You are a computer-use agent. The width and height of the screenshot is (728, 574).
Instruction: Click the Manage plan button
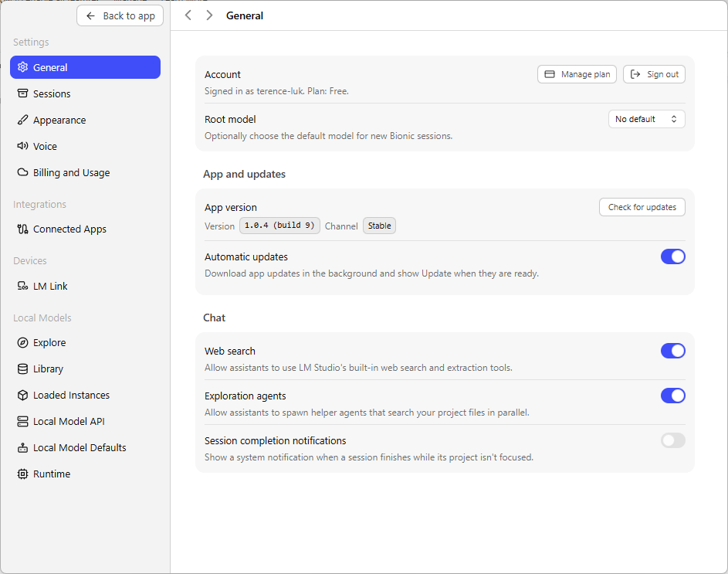[x=577, y=74]
